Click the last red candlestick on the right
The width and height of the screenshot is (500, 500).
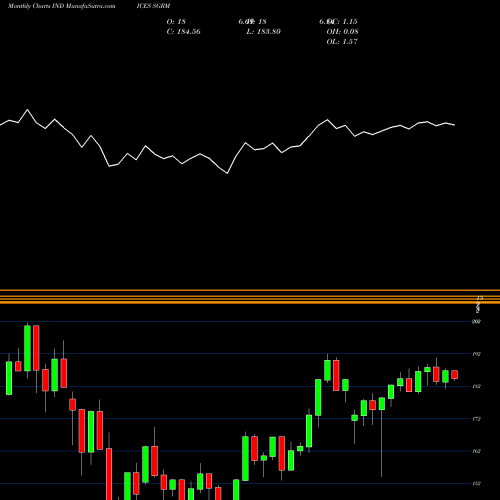(454, 374)
